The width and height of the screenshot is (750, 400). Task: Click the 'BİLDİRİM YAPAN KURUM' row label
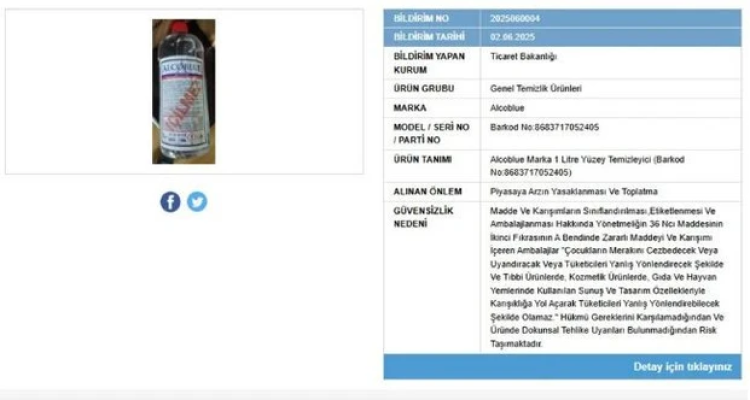click(x=429, y=63)
